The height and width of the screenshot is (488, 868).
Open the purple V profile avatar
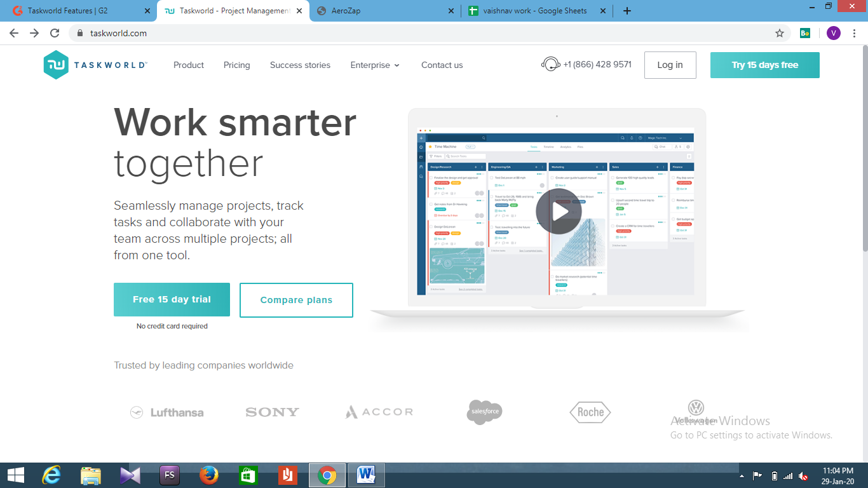tap(834, 33)
